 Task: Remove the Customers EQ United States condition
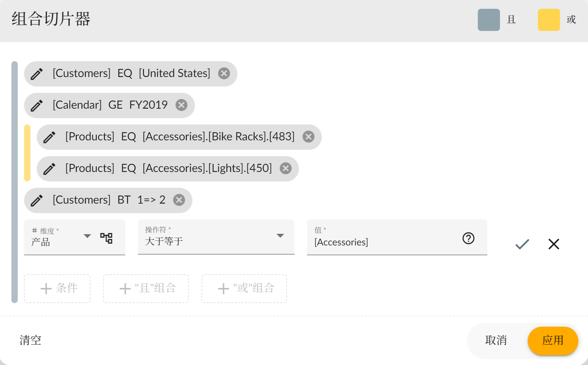tap(224, 73)
